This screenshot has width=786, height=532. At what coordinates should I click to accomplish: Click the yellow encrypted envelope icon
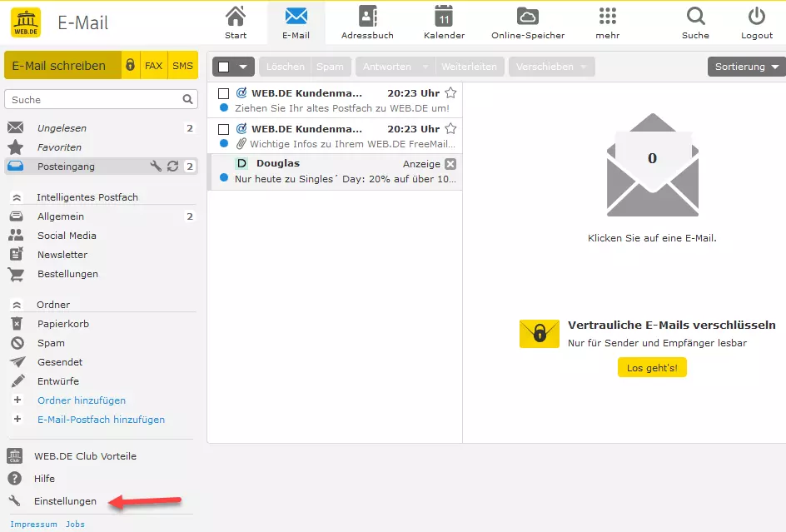[x=540, y=334]
